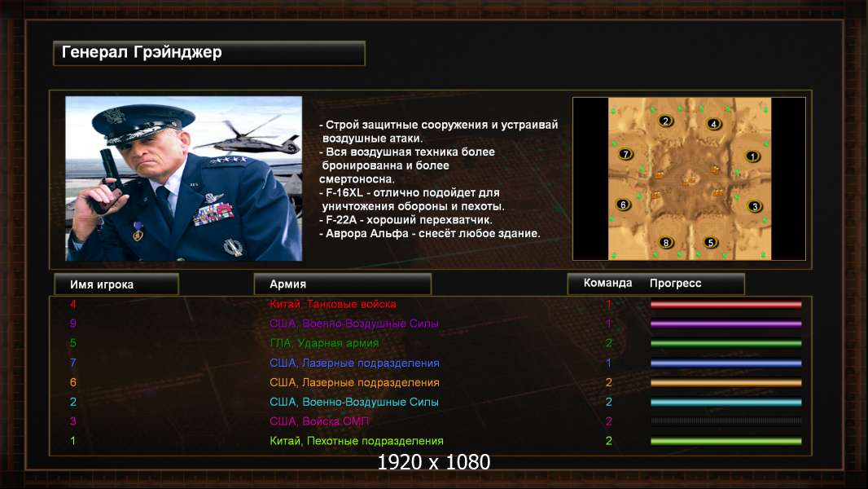Click team number in player 6 row
The height and width of the screenshot is (489, 868).
[x=608, y=382]
